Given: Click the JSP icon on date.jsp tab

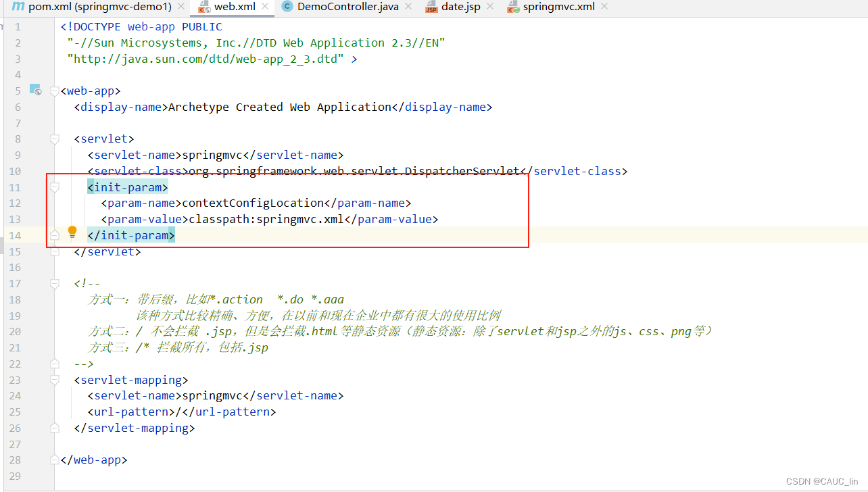Looking at the screenshot, I should [431, 7].
